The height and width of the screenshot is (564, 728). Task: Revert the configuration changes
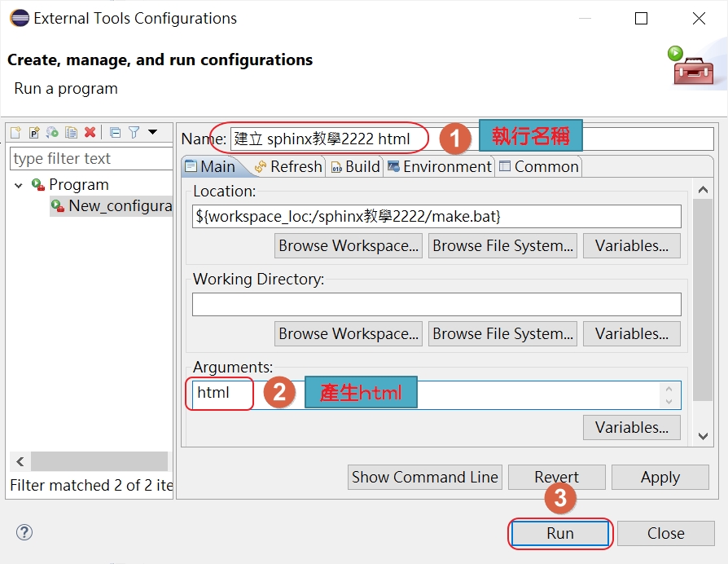tap(557, 477)
